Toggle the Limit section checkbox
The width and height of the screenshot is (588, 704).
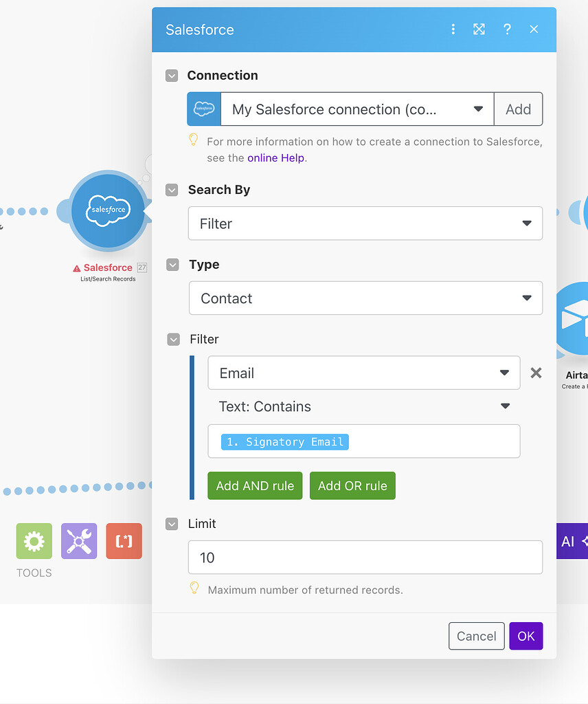172,523
